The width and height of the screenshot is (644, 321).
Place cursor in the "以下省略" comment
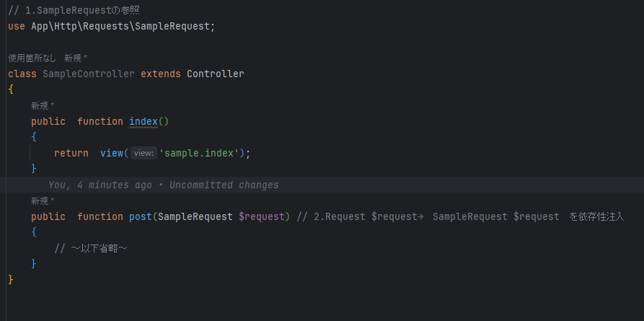95,248
